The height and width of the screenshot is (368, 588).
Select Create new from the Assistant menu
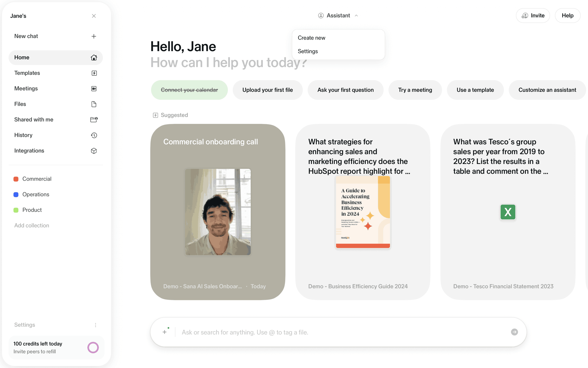pos(338,38)
